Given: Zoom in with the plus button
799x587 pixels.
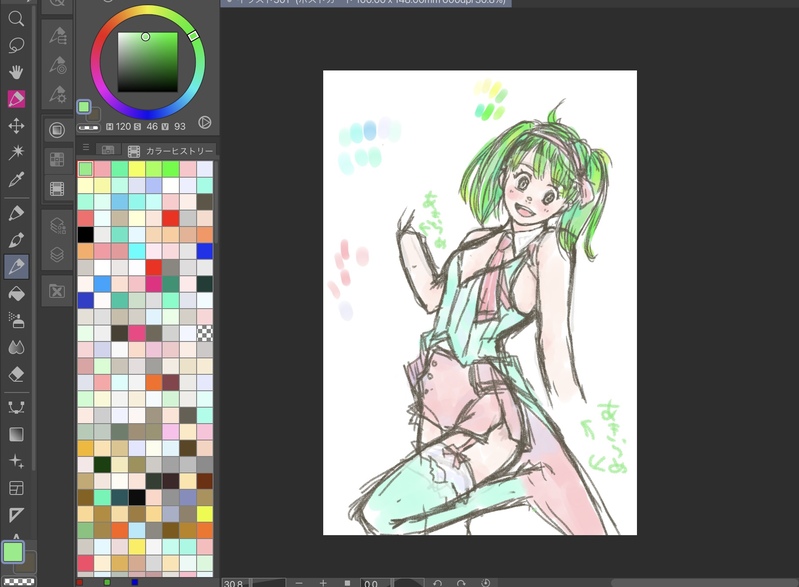Looking at the screenshot, I should (x=323, y=583).
